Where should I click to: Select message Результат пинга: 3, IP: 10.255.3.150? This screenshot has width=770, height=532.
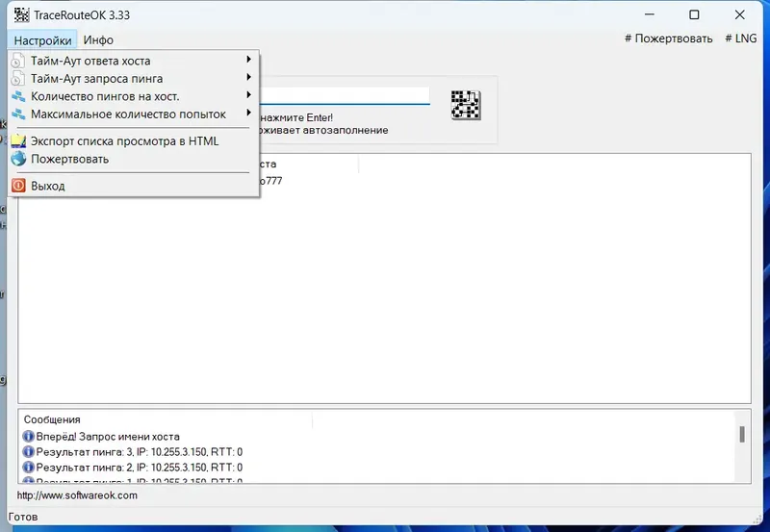click(139, 452)
